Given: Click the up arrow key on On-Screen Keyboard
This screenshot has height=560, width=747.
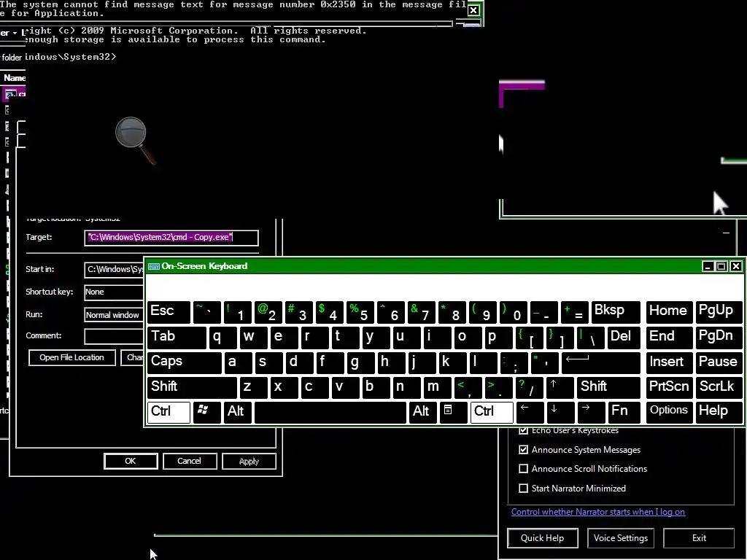Looking at the screenshot, I should [x=560, y=387].
